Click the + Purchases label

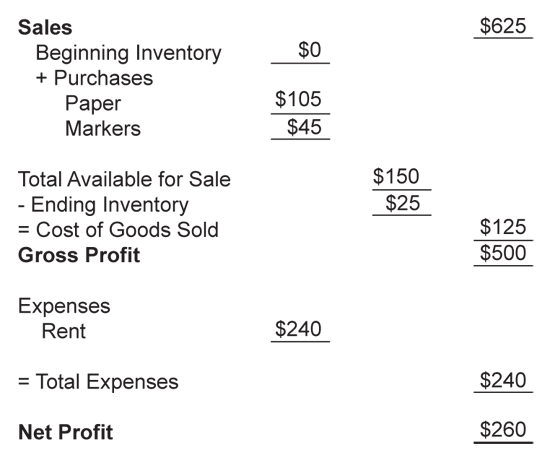coord(94,78)
